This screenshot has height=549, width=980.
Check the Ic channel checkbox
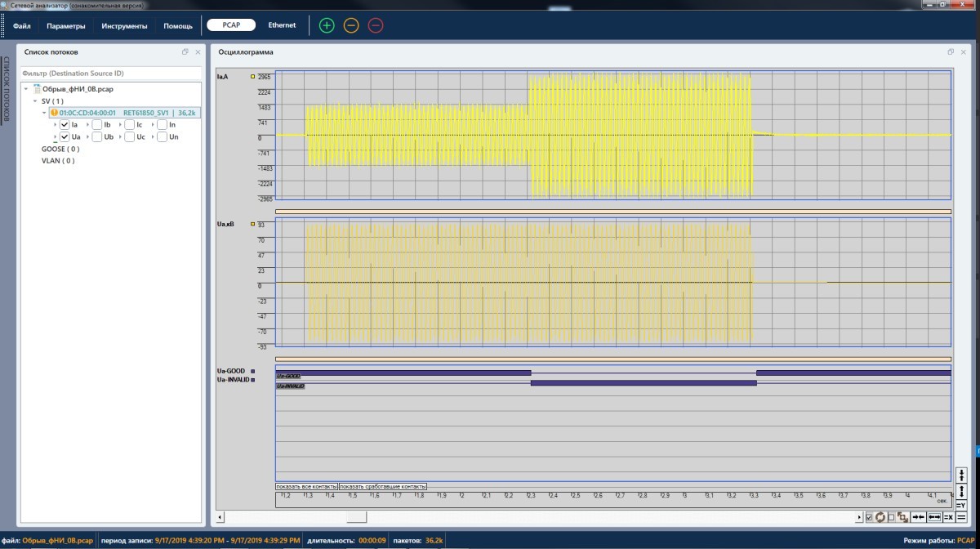(129, 125)
